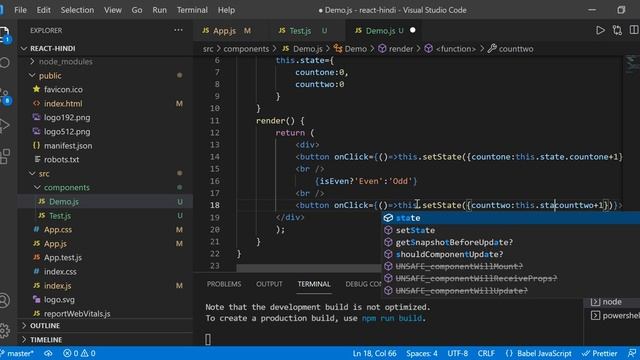Image resolution: width=640 pixels, height=360 pixels.
Task: Open the Run and Debug activity icon
Action: (x=4, y=125)
